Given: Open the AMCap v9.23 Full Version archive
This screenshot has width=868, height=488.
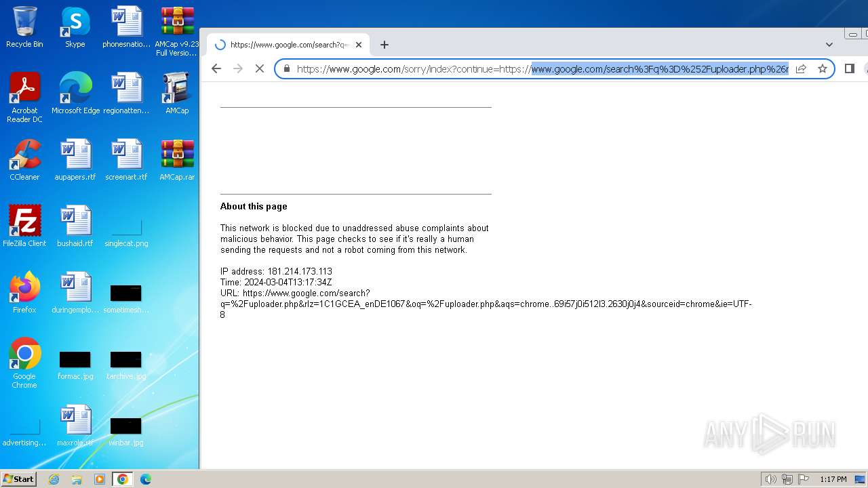Looking at the screenshot, I should [177, 31].
